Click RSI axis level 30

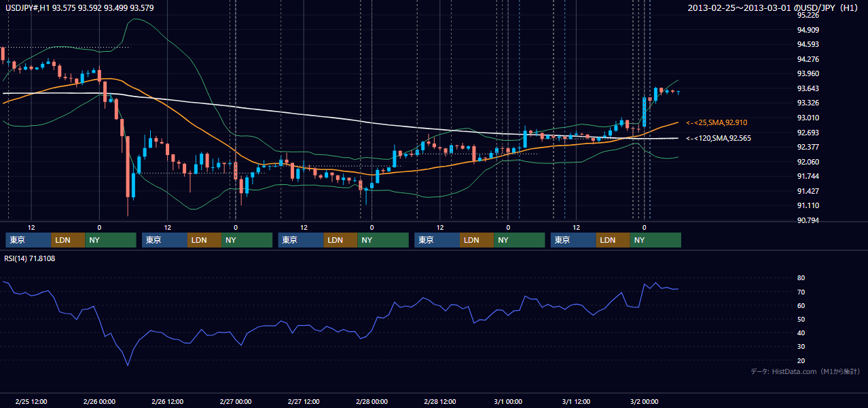[801, 347]
